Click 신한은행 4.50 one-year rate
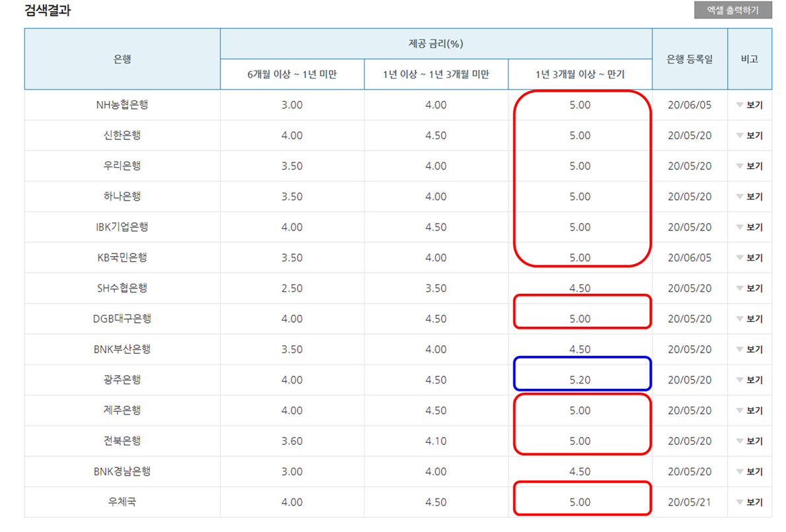 tap(436, 135)
